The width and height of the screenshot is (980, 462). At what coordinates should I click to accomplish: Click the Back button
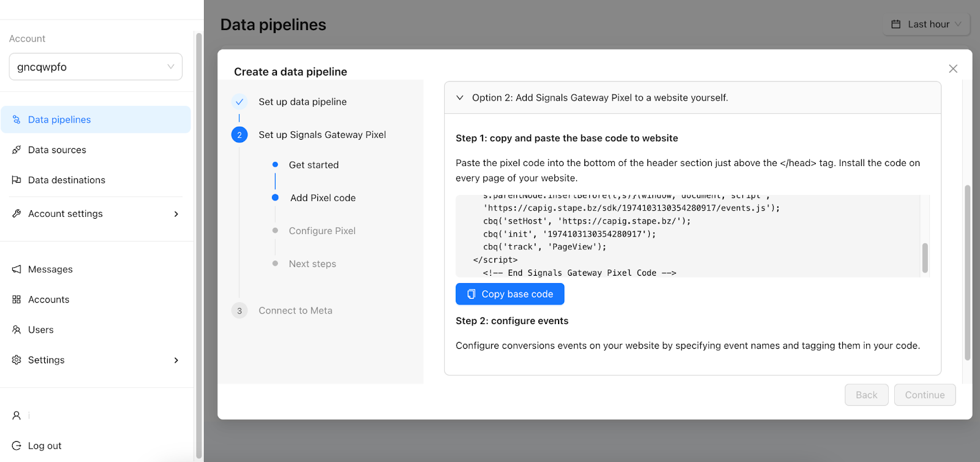(867, 395)
